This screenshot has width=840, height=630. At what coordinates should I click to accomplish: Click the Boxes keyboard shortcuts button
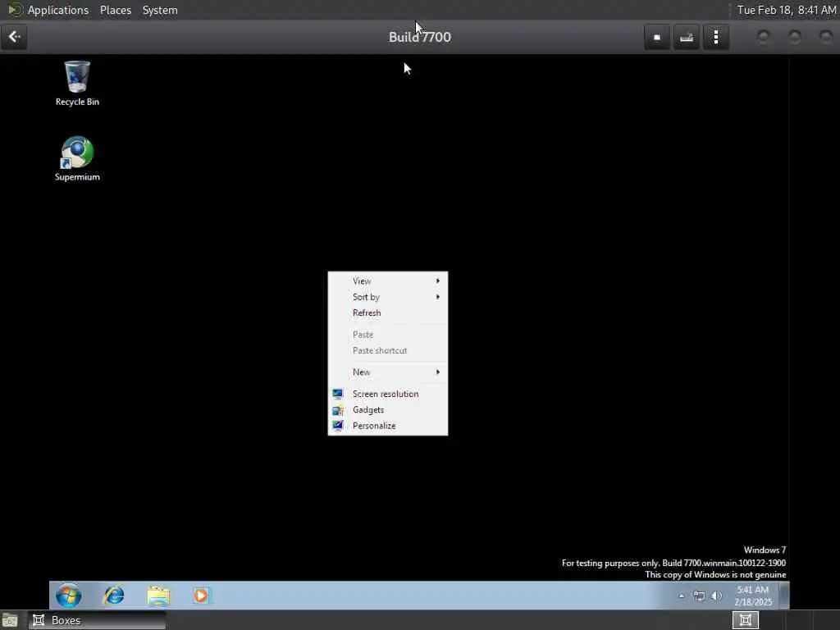click(x=687, y=37)
